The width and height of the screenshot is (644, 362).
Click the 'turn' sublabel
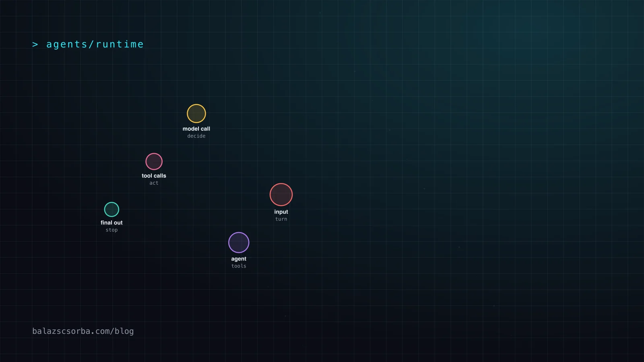(x=281, y=219)
